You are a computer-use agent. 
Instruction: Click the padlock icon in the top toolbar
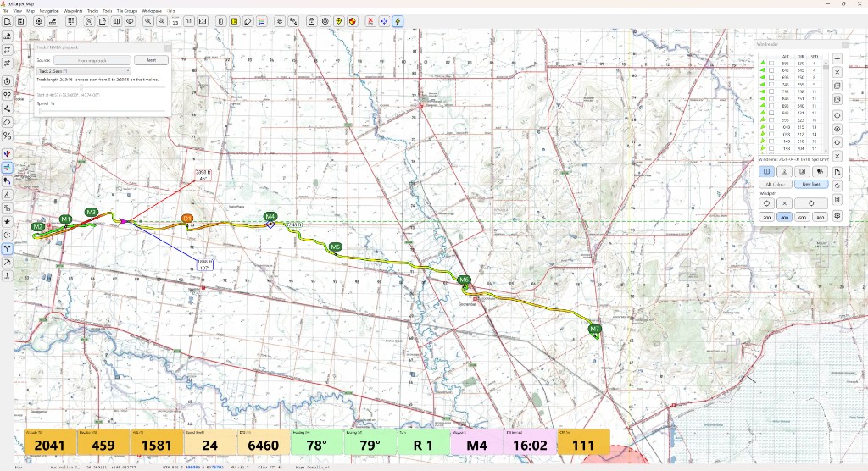tap(312, 21)
